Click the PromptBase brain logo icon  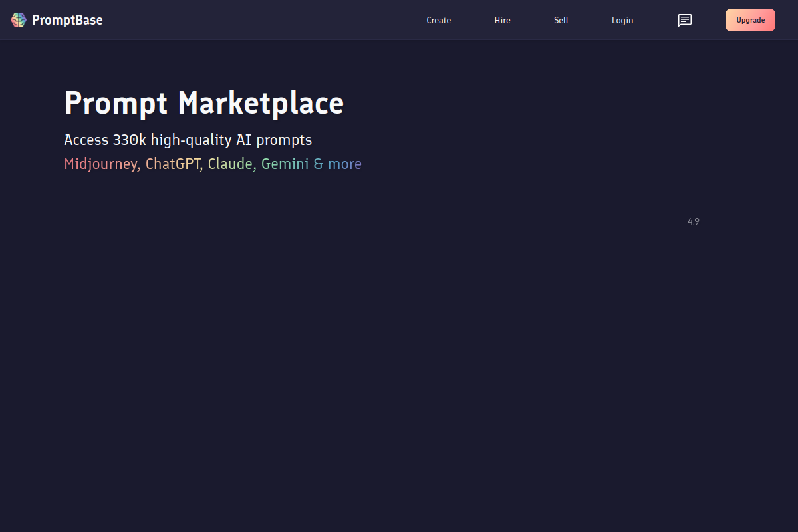19,20
